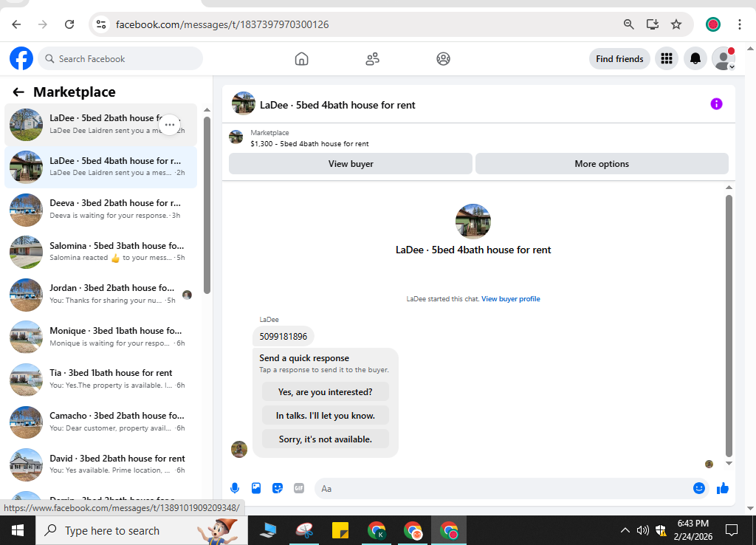756x545 pixels.
Task: Open the Chrome profile avatar
Action: click(x=712, y=24)
